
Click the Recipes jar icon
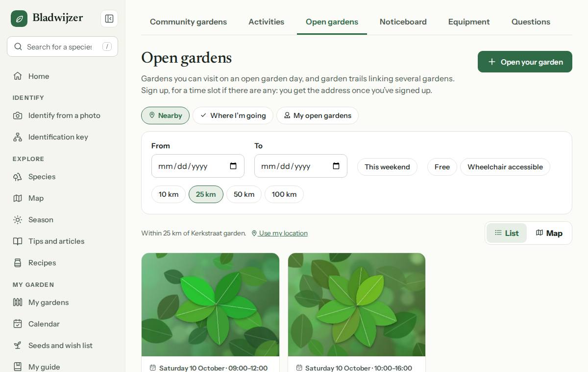[x=18, y=263]
